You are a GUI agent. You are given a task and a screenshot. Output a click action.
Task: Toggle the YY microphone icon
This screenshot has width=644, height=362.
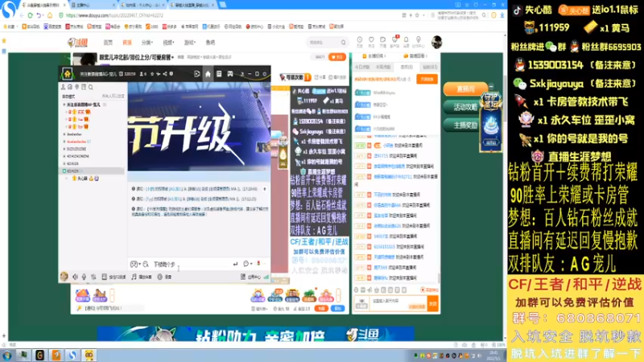(x=85, y=277)
